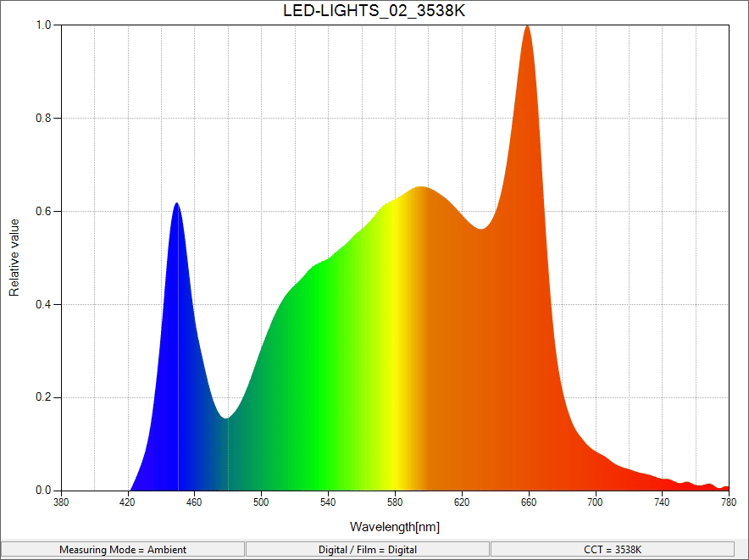Click the Relative value axis label
The height and width of the screenshot is (560, 749).
click(x=14, y=258)
